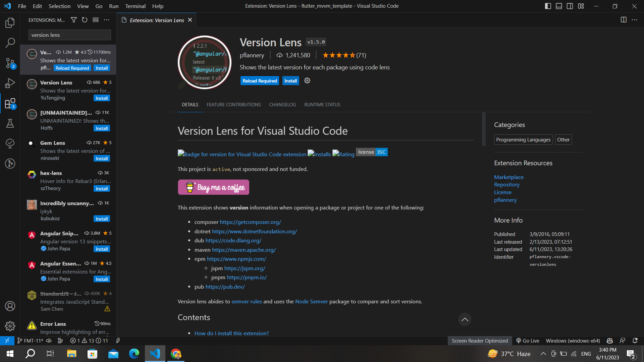Open the Marketplace resource link

point(508,177)
